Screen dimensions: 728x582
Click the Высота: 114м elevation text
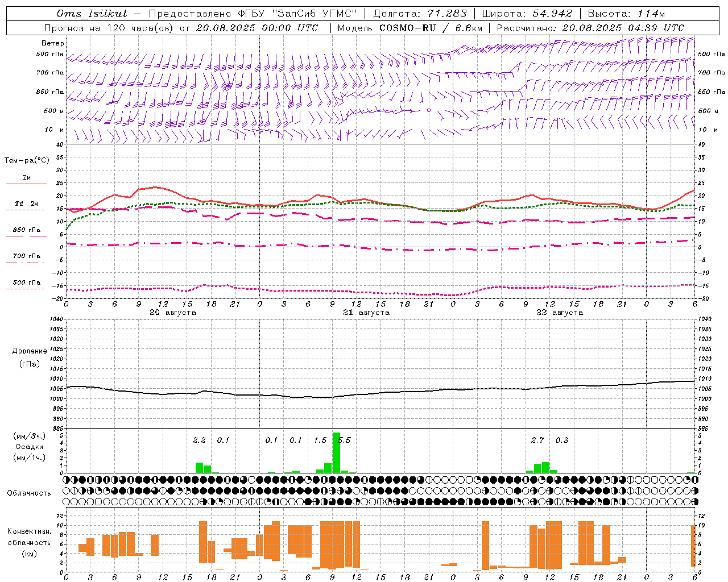click(x=626, y=14)
